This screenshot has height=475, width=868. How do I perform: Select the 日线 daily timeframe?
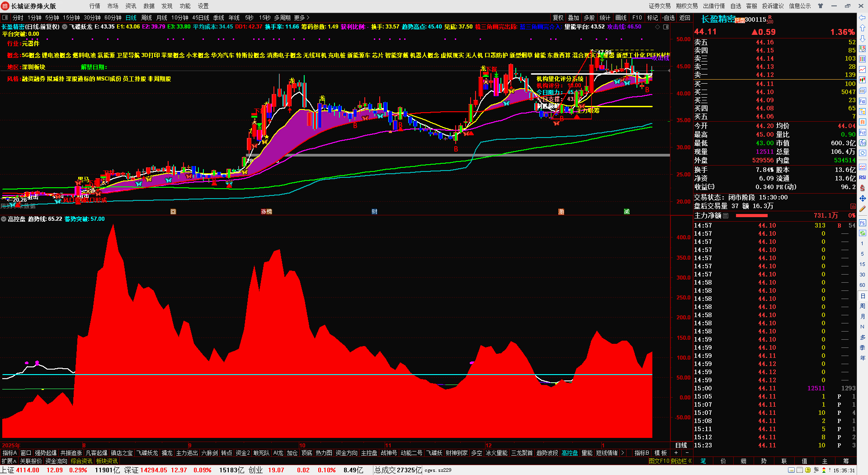(x=131, y=18)
